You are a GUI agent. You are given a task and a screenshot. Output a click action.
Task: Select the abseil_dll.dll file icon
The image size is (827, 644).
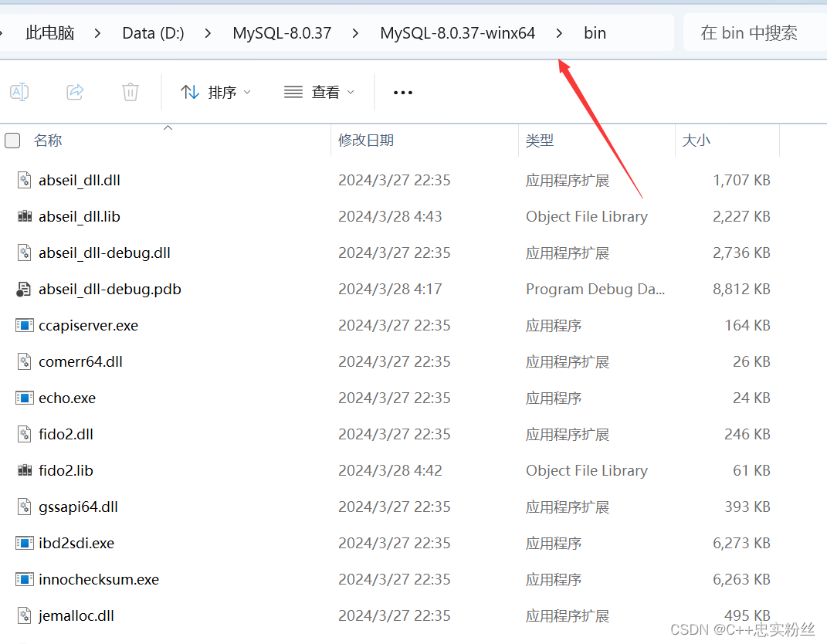[24, 181]
